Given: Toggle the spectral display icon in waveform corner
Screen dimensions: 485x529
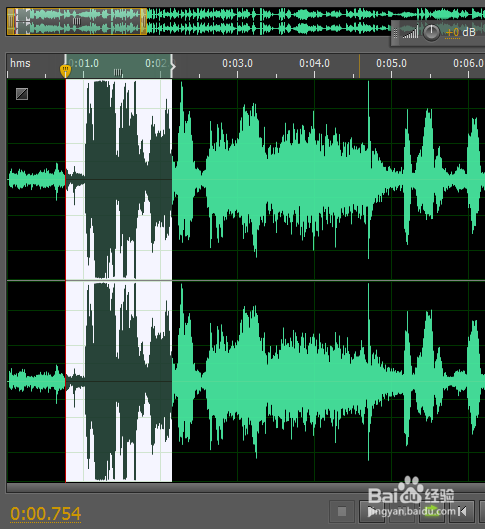Looking at the screenshot, I should pos(22,94).
